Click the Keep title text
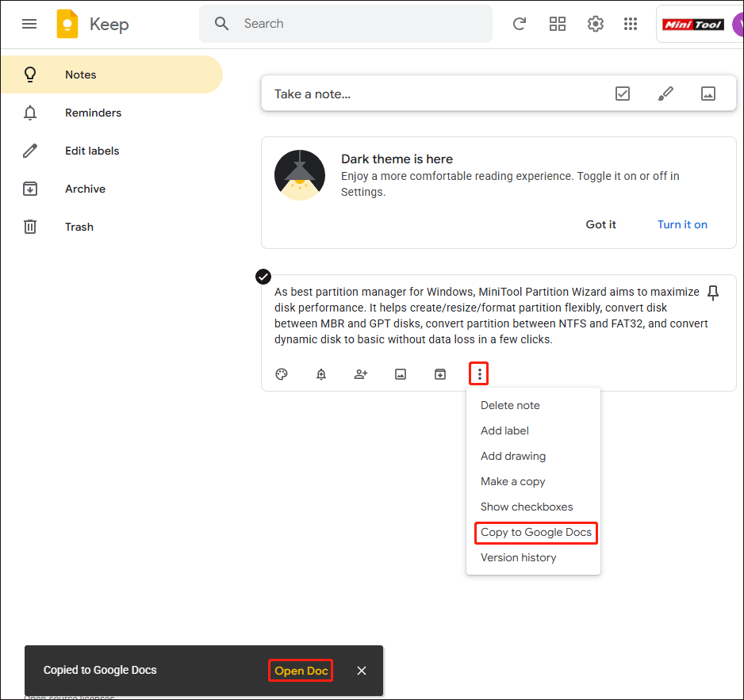This screenshot has width=744, height=700. point(109,25)
